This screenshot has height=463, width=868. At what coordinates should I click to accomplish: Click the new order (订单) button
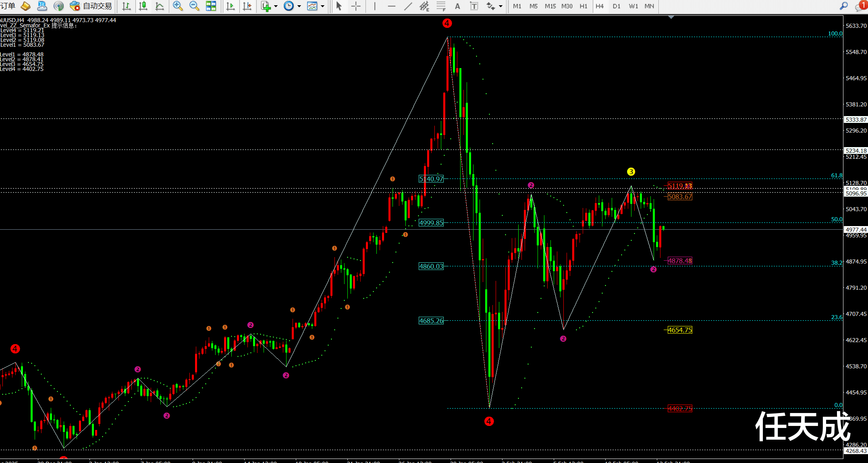(8, 6)
